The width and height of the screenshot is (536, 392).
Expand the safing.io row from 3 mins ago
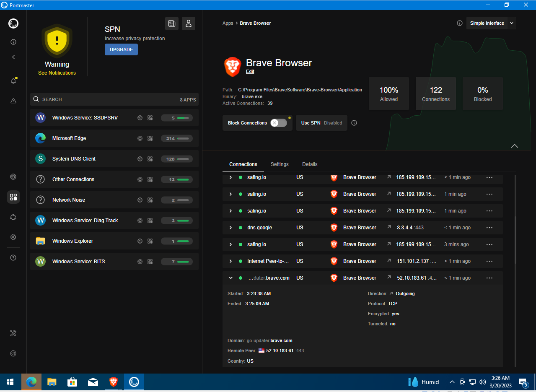(x=230, y=244)
